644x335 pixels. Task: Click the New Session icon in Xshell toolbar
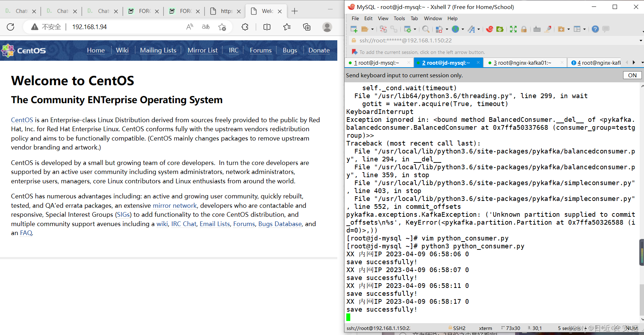pos(354,29)
